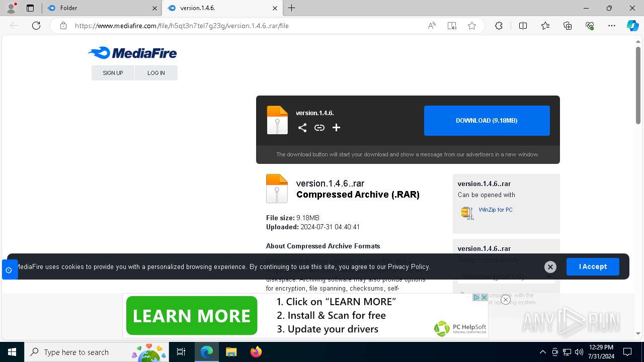Dismiss the cookie banner with X icon

click(550, 267)
